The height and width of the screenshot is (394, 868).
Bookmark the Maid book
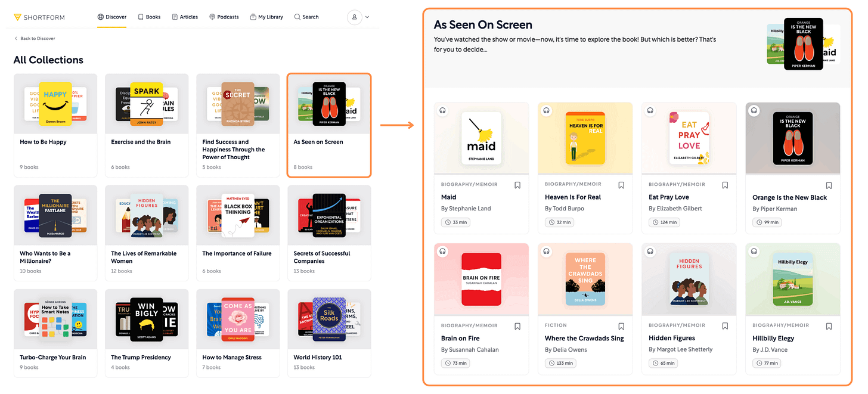coord(517,185)
